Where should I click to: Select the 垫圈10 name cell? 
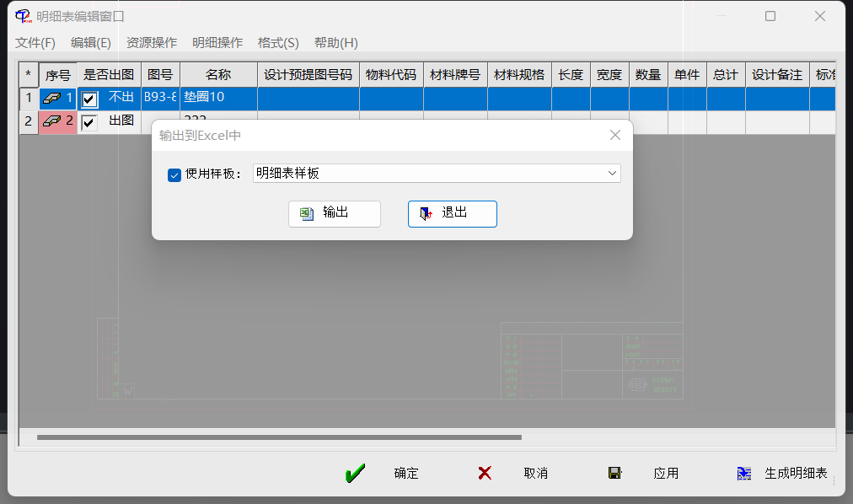[218, 98]
